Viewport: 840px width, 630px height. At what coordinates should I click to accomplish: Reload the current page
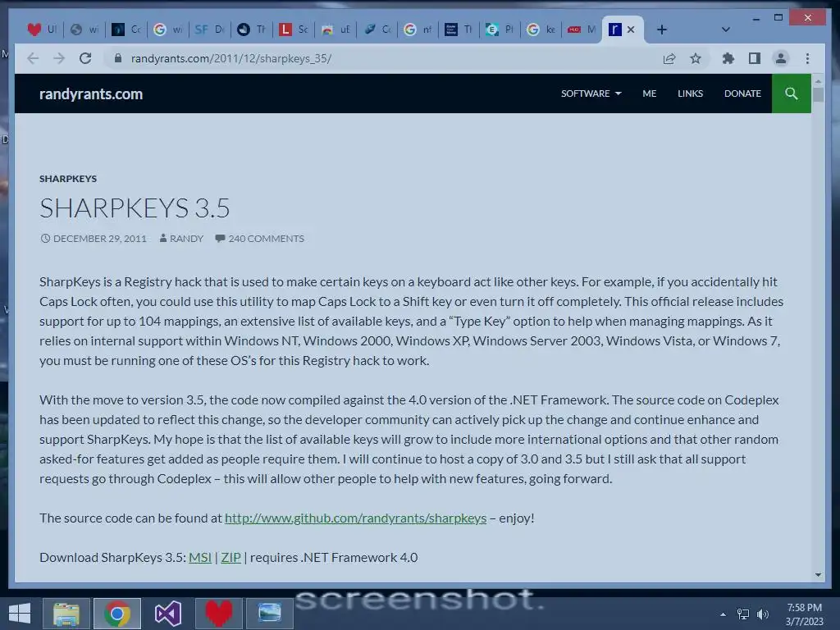pyautogui.click(x=85, y=58)
